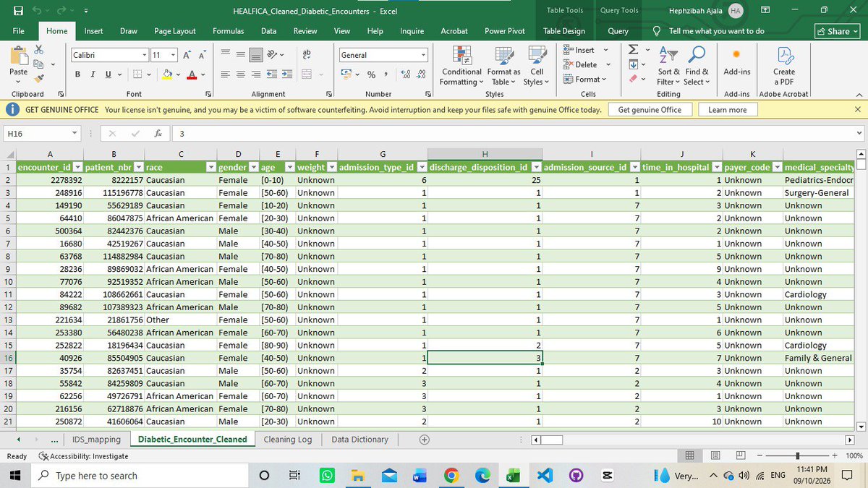Screen dimensions: 868x488
Task: Open filter dropdown for gender column
Action: pos(253,167)
